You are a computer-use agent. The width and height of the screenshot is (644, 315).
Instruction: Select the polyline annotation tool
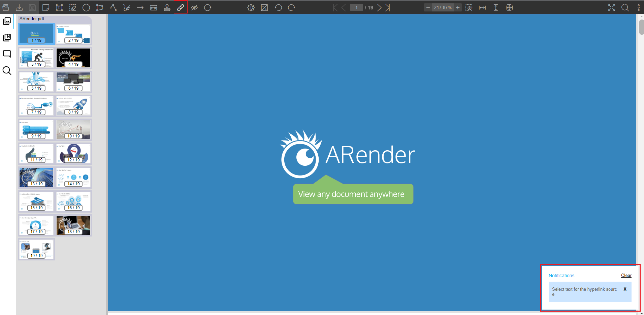pyautogui.click(x=113, y=7)
